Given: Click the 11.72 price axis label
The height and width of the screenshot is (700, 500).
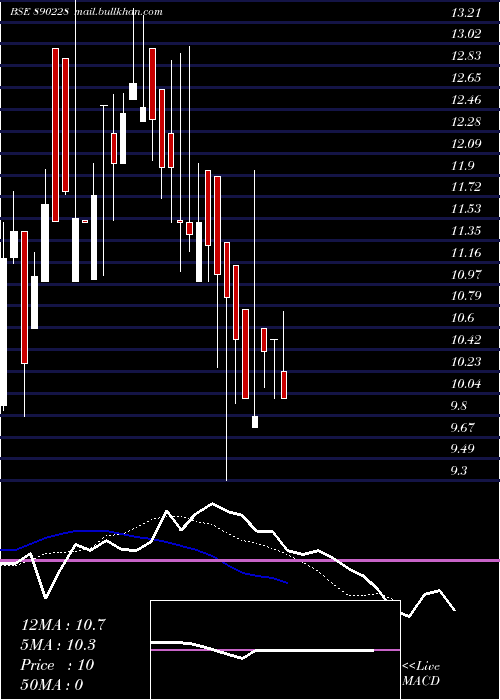Looking at the screenshot, I should point(466,187).
